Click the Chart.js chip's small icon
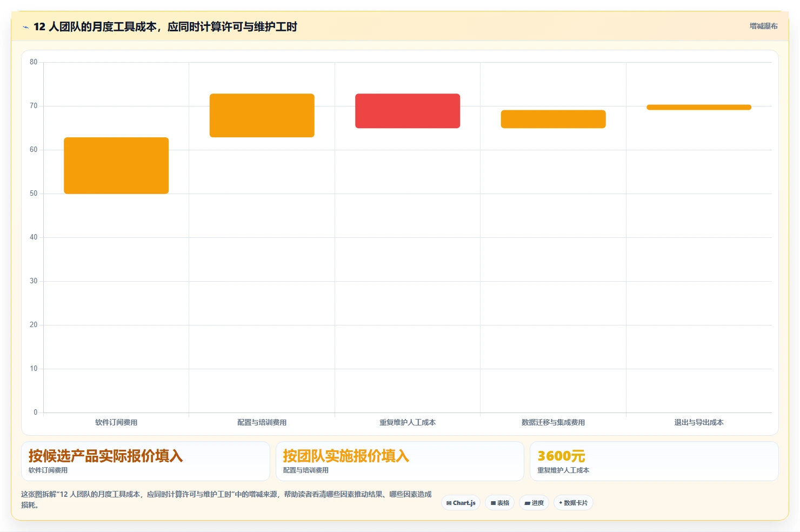The width and height of the screenshot is (800, 532). click(x=449, y=503)
